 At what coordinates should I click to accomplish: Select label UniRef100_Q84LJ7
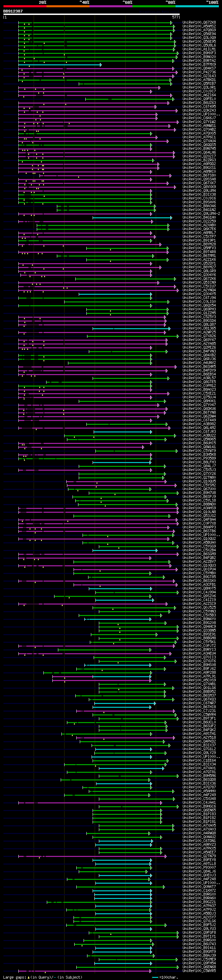(199, 466)
